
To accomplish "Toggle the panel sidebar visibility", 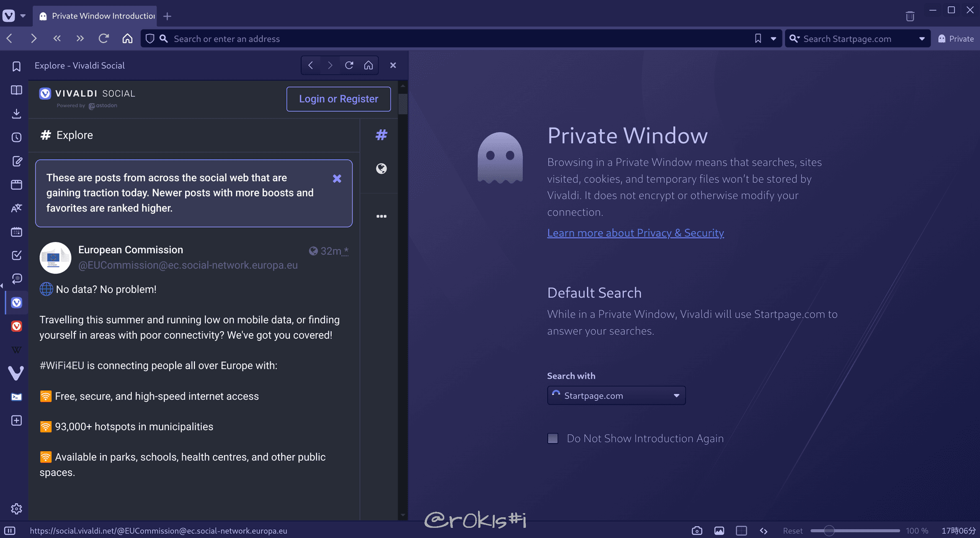I will tap(10, 531).
